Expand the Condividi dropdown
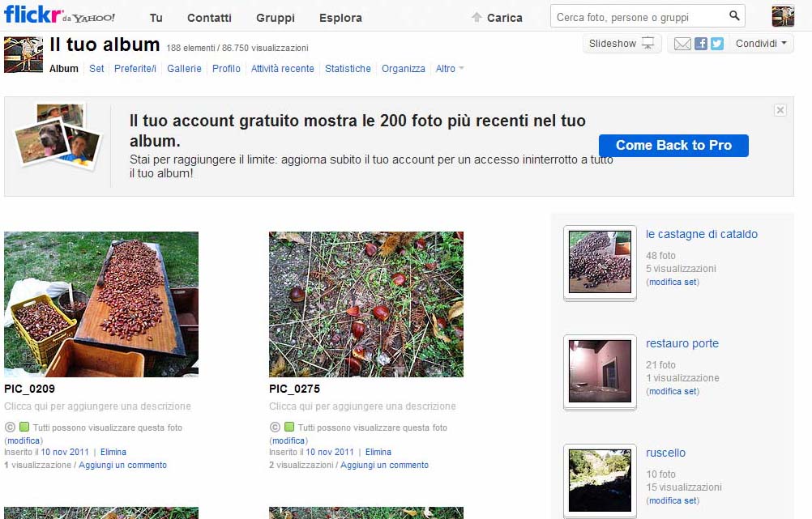 761,44
